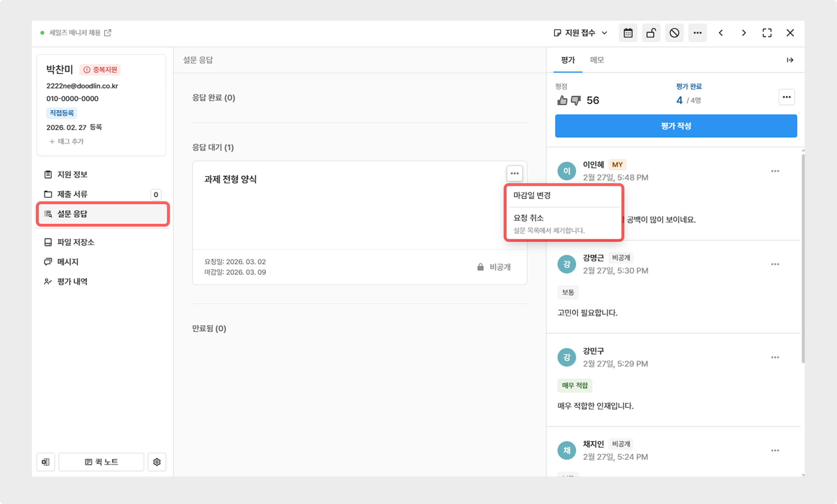Image resolution: width=837 pixels, height=504 pixels.
Task: Go to next applicant with right arrow
Action: [x=744, y=33]
